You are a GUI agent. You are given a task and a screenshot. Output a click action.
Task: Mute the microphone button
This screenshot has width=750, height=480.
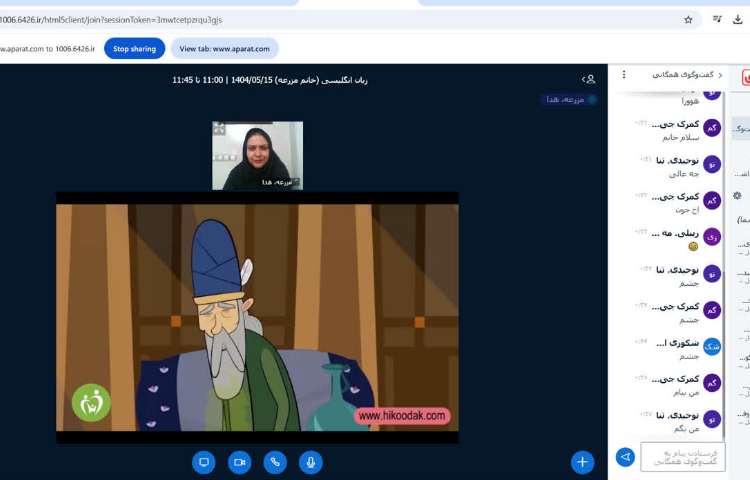pyautogui.click(x=311, y=462)
